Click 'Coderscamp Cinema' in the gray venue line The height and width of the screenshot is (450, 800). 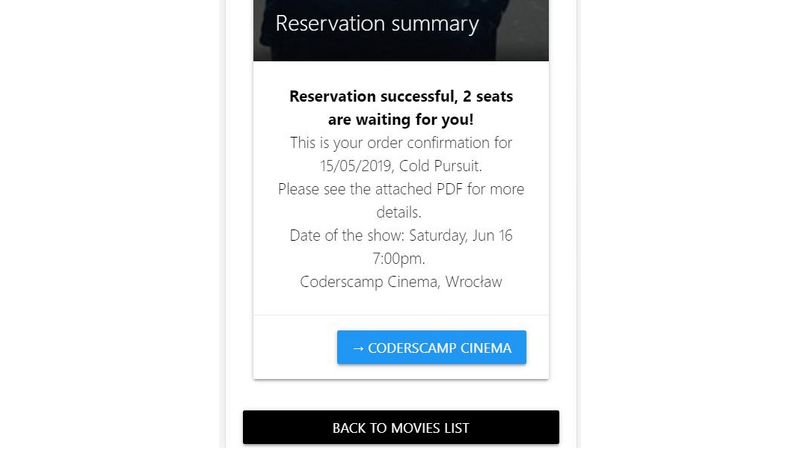click(370, 282)
